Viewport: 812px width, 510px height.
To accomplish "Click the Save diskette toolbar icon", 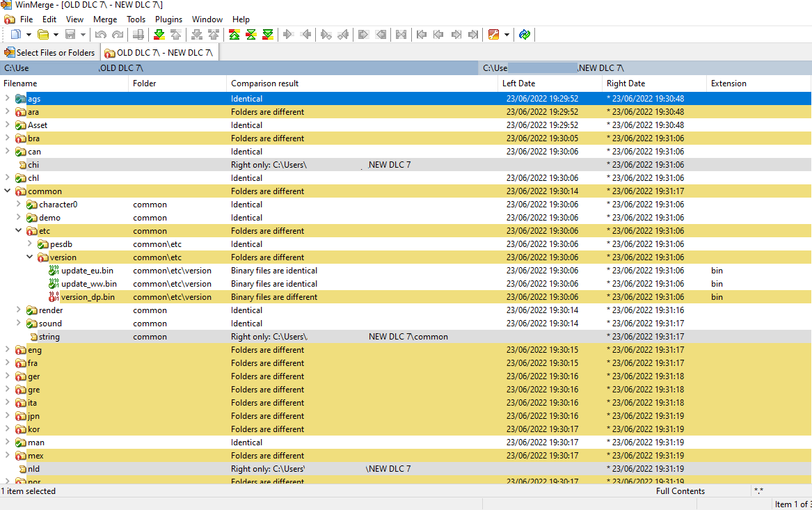I will (x=70, y=35).
